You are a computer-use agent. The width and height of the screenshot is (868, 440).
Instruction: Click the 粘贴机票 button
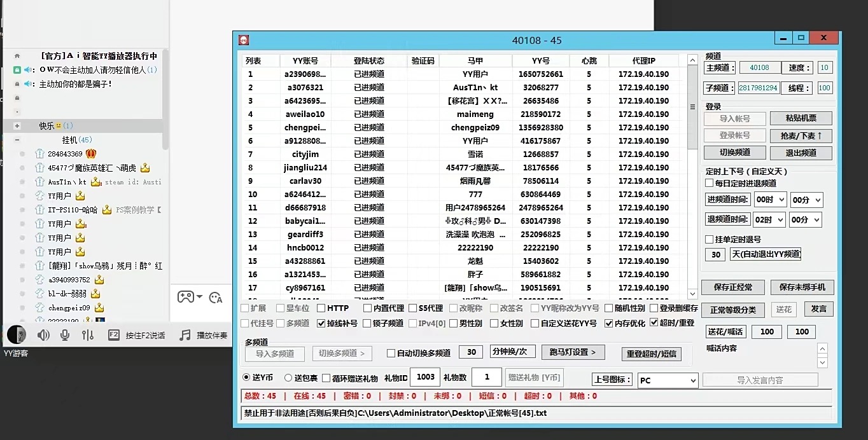pos(801,118)
